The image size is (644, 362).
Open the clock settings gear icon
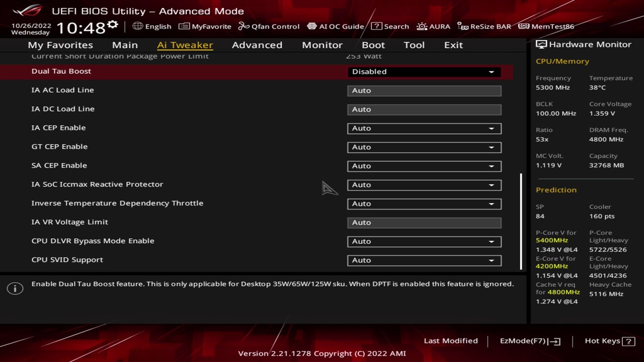tap(113, 25)
